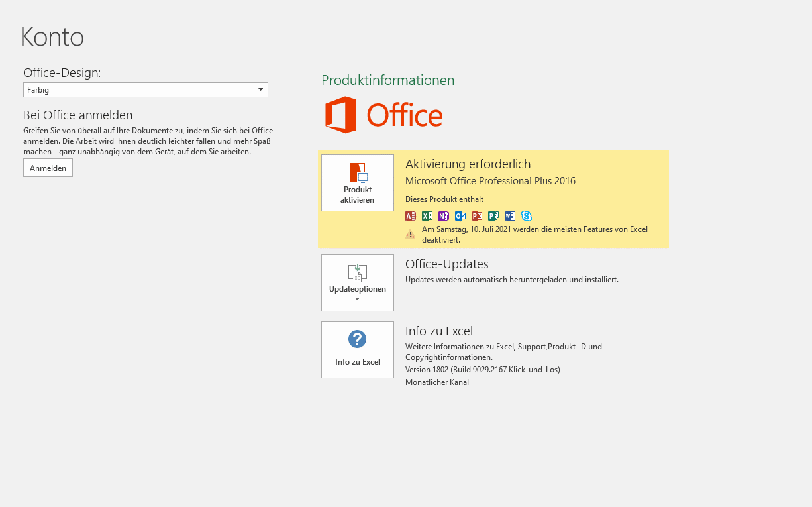Click the Produktinformationen heading
812x507 pixels.
[388, 80]
